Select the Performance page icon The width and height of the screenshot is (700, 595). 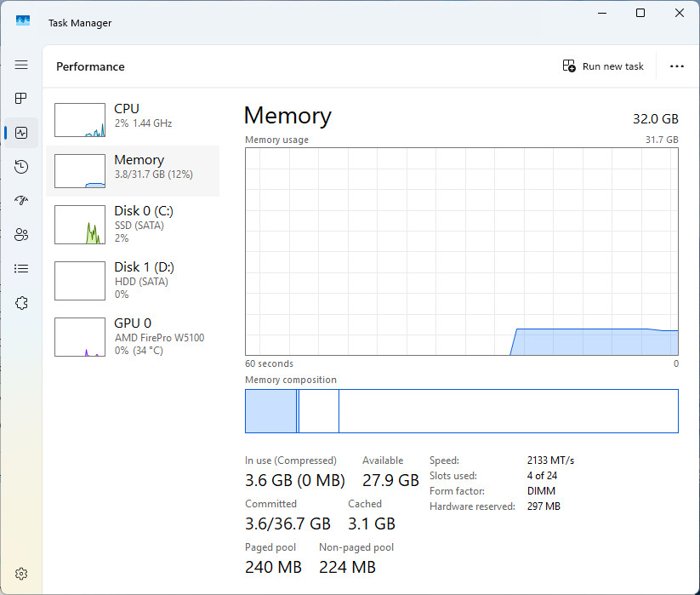pyautogui.click(x=21, y=133)
